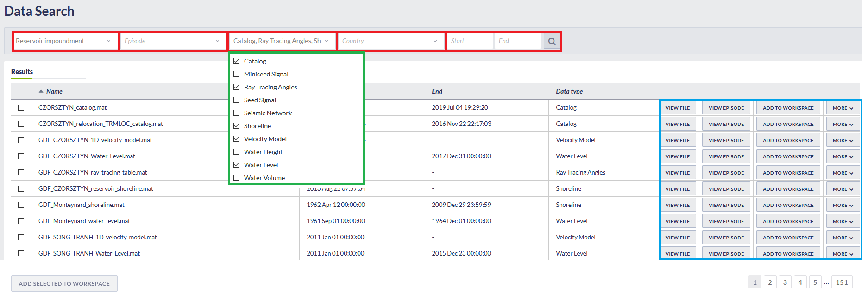
Task: Jump to last page 151
Action: click(842, 282)
